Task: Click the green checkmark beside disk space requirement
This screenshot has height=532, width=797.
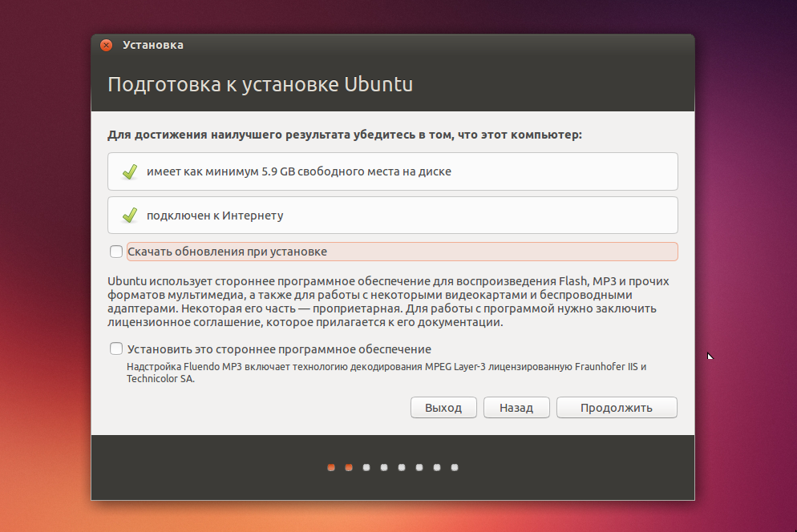Action: pos(130,171)
